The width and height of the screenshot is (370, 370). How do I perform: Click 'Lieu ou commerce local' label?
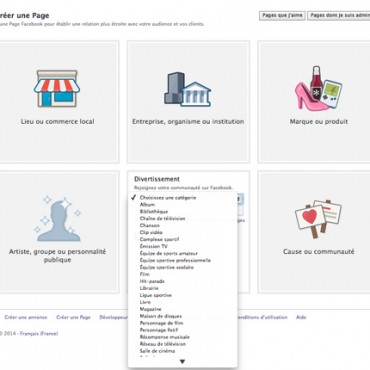(57, 122)
